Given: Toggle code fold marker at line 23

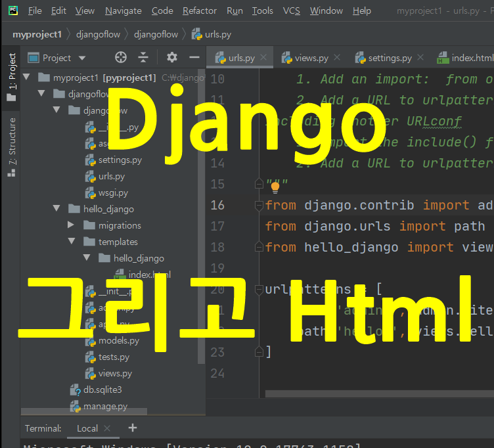Looking at the screenshot, I should tap(259, 351).
